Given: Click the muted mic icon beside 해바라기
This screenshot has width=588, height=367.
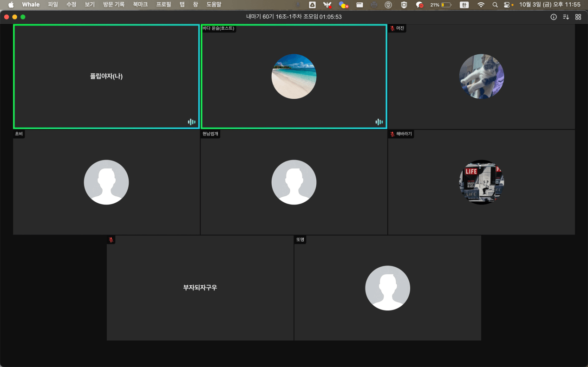Looking at the screenshot, I should (392, 134).
